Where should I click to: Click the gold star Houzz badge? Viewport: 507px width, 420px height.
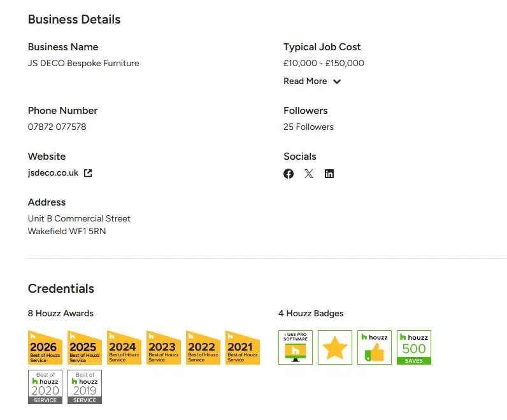tap(335, 347)
